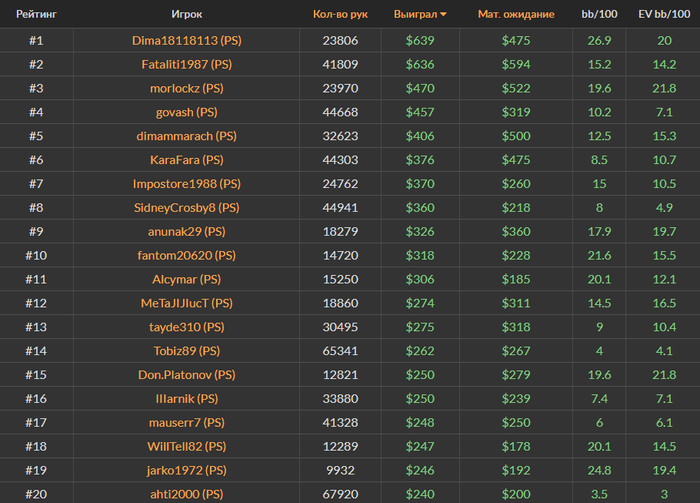The height and width of the screenshot is (503, 700).
Task: Select jarko1972 (PS) player name
Action: pos(187,470)
